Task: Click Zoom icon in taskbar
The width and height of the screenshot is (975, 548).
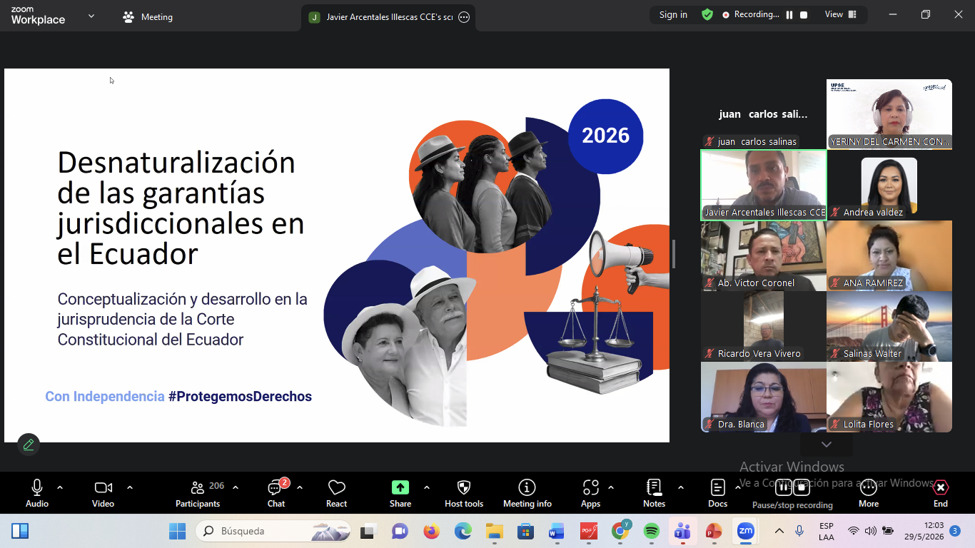Action: (x=745, y=531)
